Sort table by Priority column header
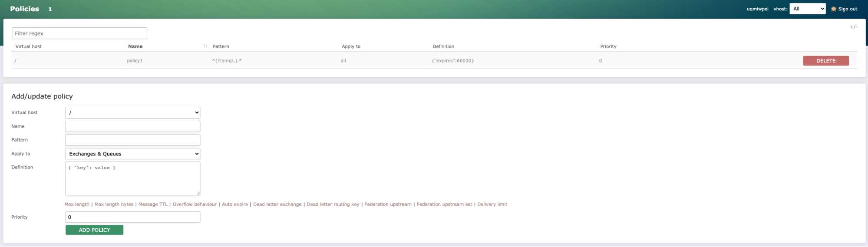Screen dimensions: 868x247 (608, 46)
